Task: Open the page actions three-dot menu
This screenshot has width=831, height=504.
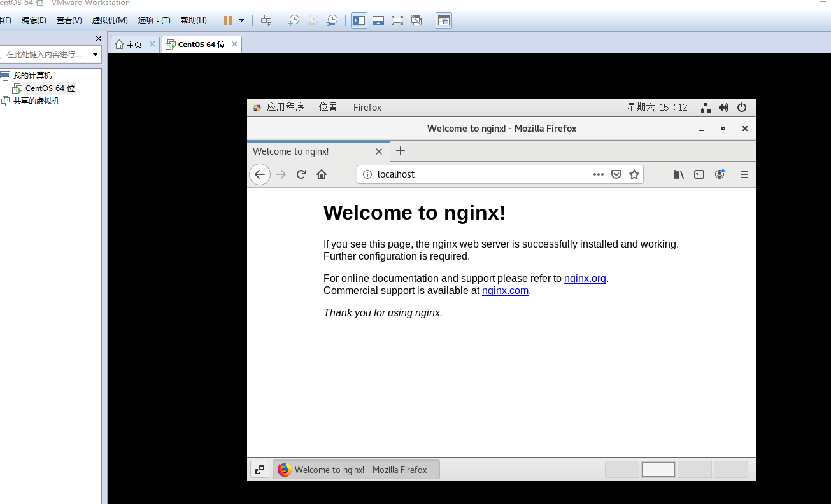Action: (599, 174)
